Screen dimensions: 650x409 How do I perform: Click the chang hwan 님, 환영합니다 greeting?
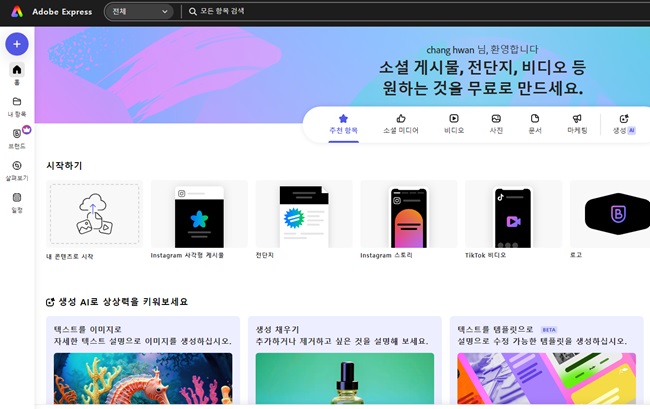tap(482, 50)
